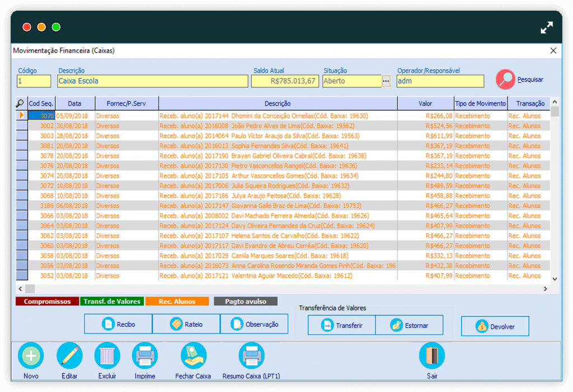This screenshot has width=573, height=392.
Task: Select the row for Valentina Aguiar Macedo
Action: click(x=283, y=276)
